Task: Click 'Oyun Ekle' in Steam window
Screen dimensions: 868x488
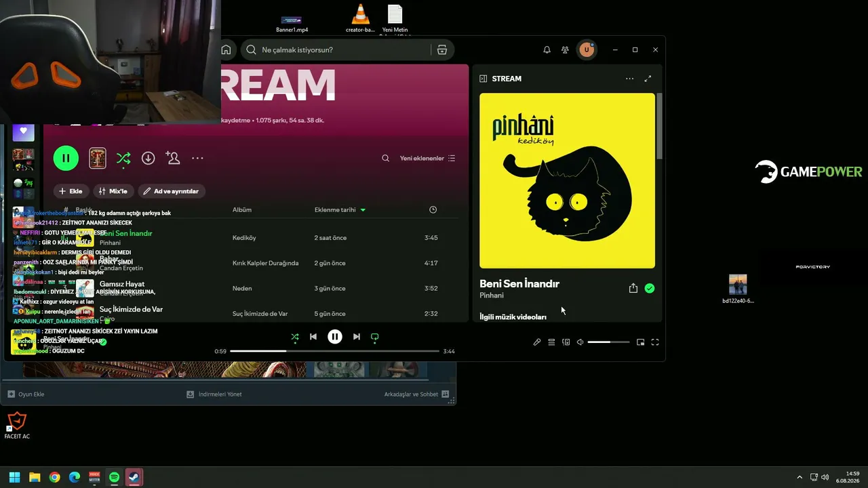Action: (x=26, y=394)
